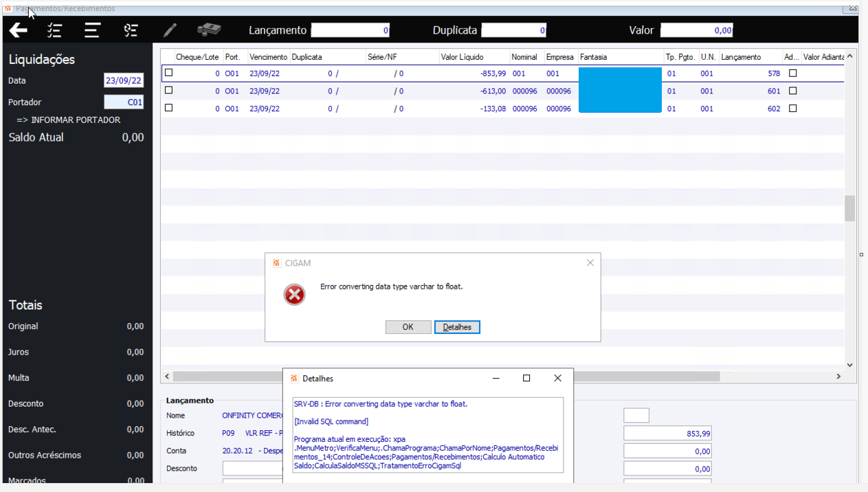The width and height of the screenshot is (868, 492).
Task: Click the app logo in the Pagamentos/Recebimentos title bar
Action: (8, 8)
